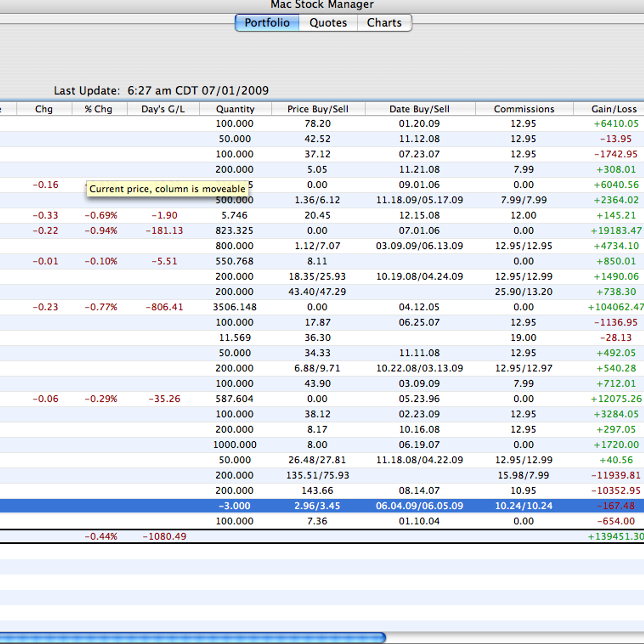Click the Chg value -0.22
Image resolution: width=644 pixels, height=644 pixels.
45,231
